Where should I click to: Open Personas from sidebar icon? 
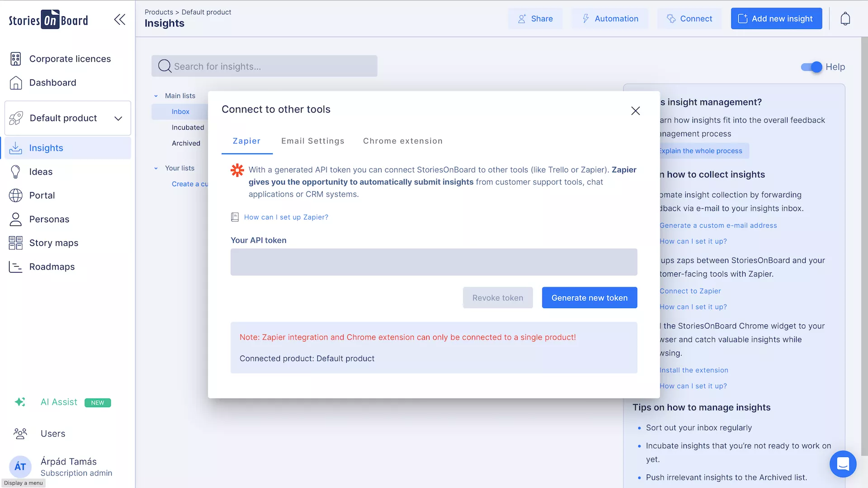[x=15, y=220]
